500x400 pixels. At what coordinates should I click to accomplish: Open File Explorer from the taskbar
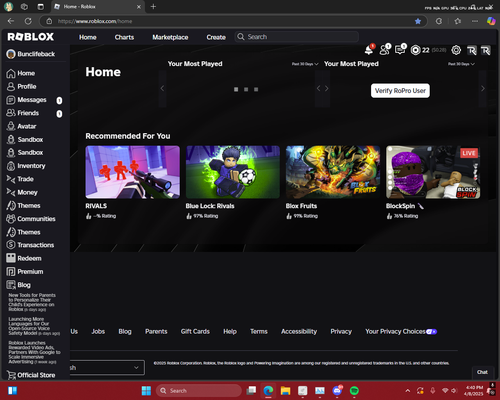pos(285,391)
